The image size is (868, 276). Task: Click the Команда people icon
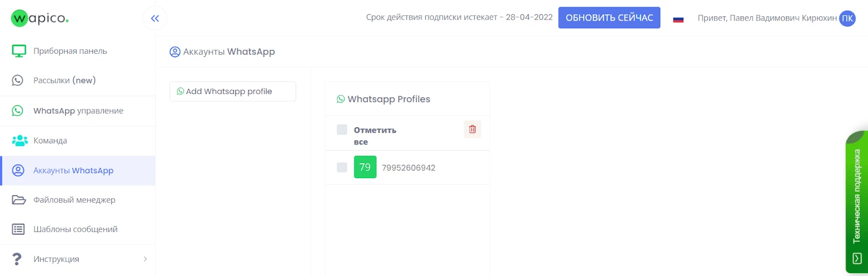tap(20, 141)
